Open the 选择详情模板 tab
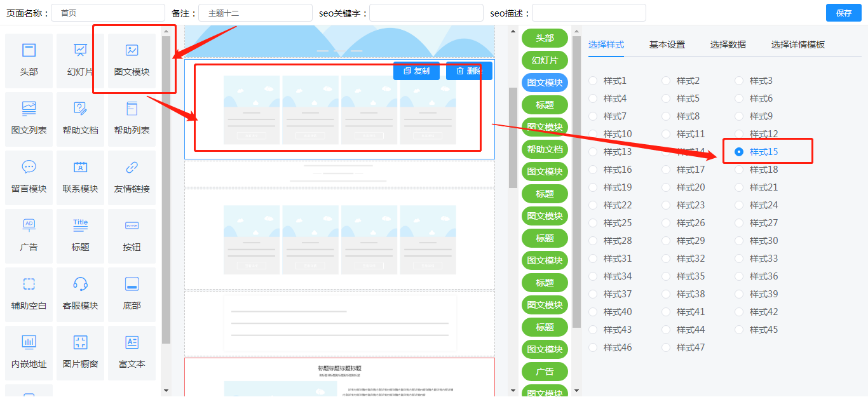The image size is (868, 397). [x=797, y=44]
